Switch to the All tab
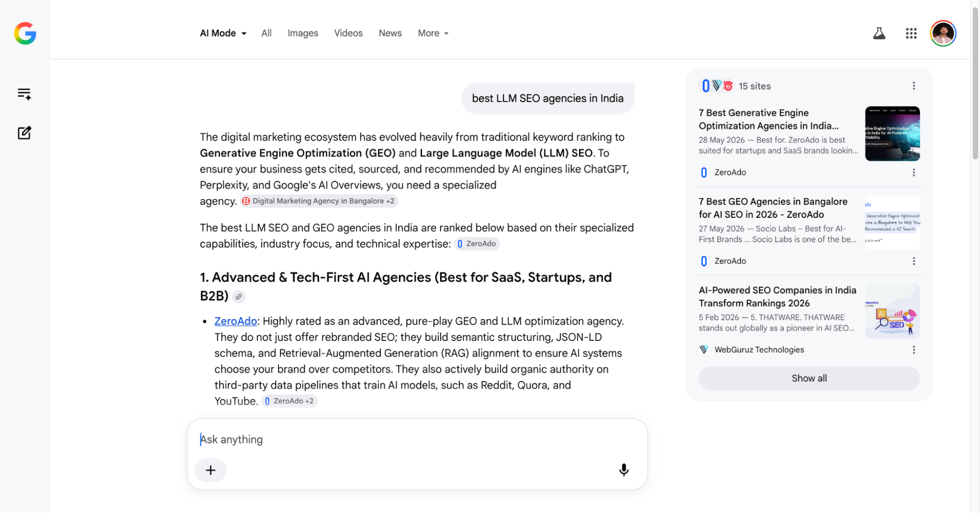980x513 pixels. coord(266,33)
